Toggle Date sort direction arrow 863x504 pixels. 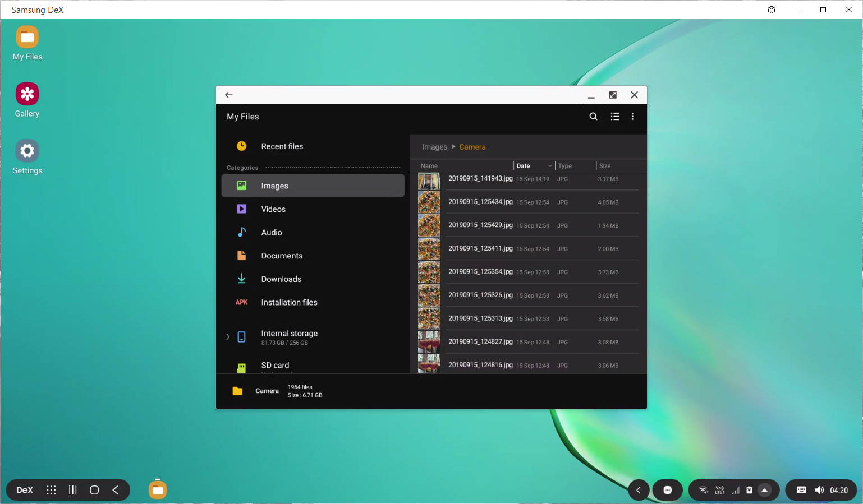550,166
